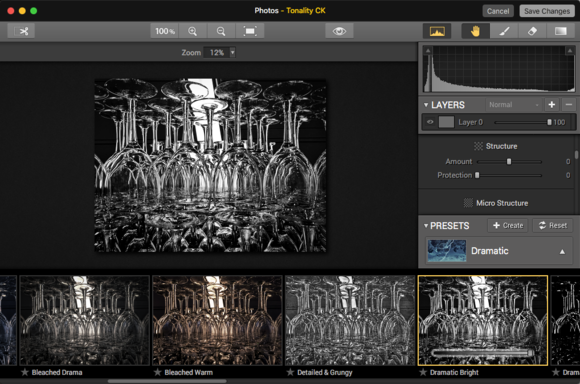Remove layer with minus button

click(x=569, y=105)
